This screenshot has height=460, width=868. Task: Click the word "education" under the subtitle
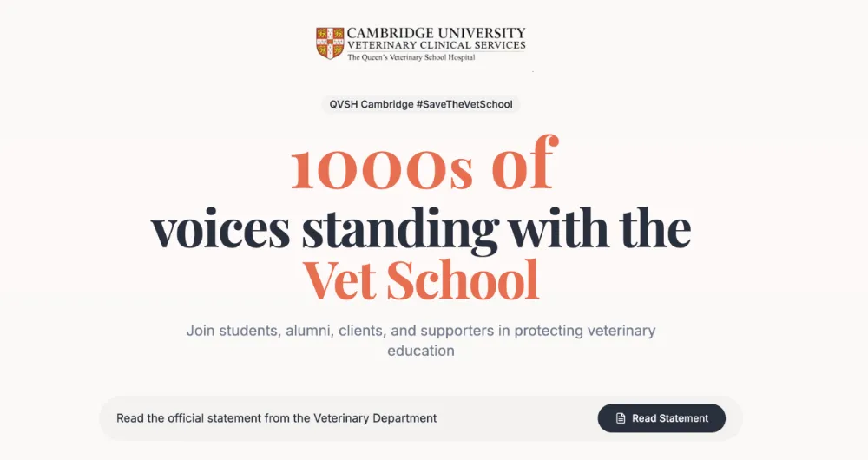tap(421, 352)
